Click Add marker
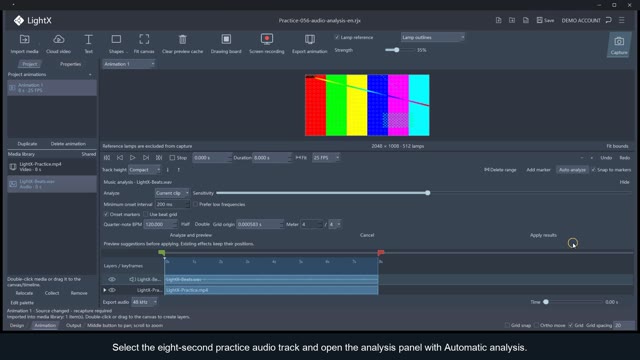 [538, 170]
